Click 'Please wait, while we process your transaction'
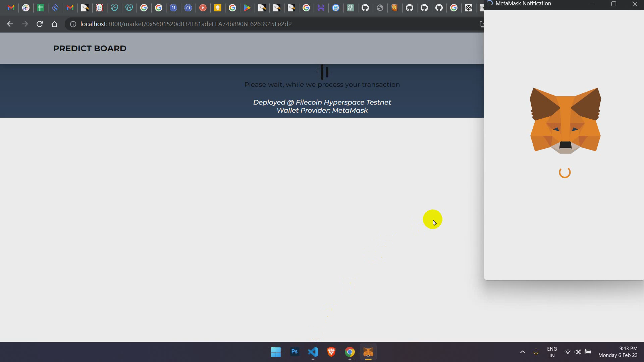This screenshot has height=362, width=644. tap(322, 84)
